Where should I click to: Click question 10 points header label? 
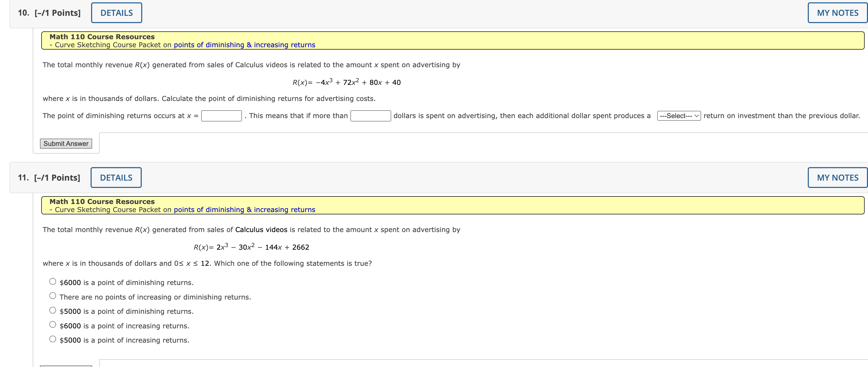(x=49, y=13)
